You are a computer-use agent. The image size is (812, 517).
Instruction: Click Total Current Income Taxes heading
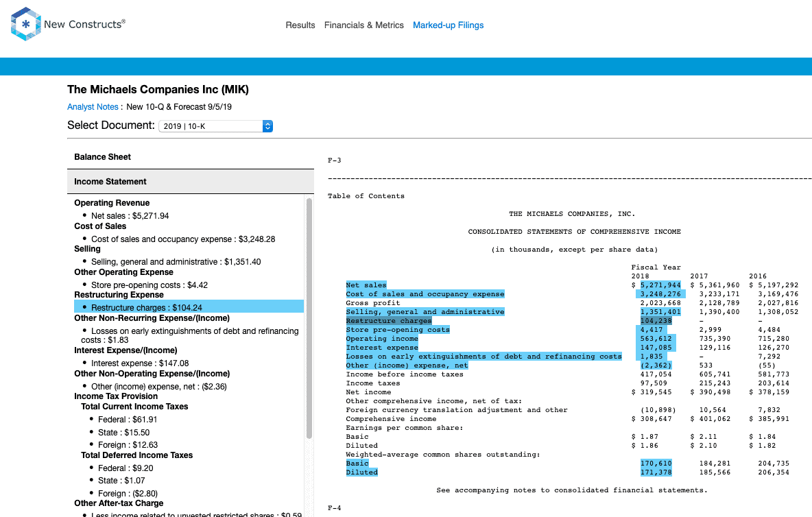click(x=134, y=407)
